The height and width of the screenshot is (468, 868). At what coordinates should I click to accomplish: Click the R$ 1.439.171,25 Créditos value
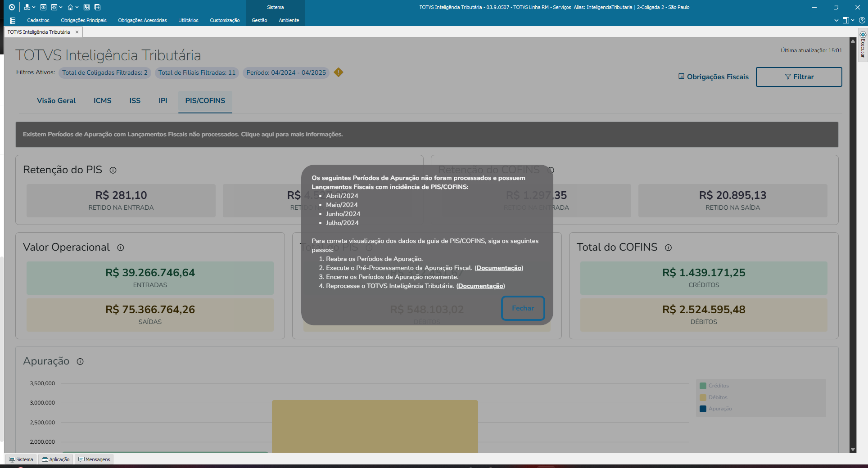coord(704,273)
